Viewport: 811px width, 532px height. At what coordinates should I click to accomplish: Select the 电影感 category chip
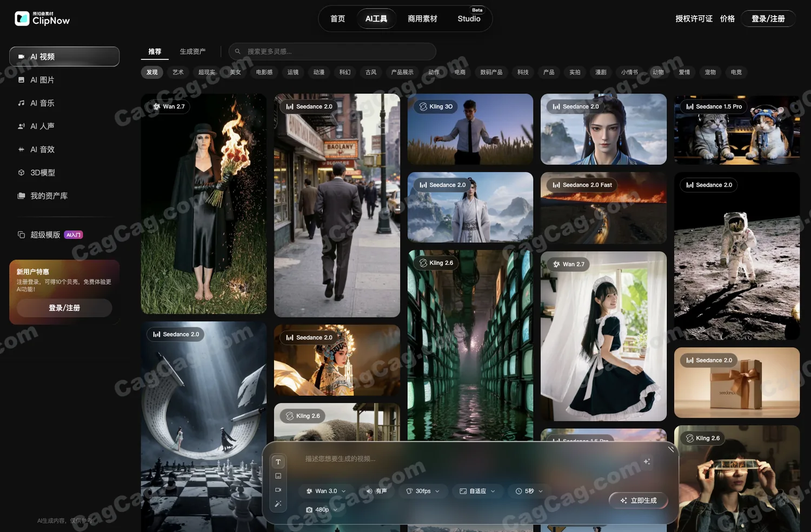click(x=264, y=72)
